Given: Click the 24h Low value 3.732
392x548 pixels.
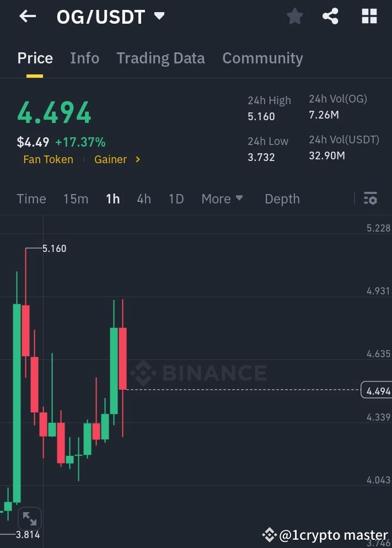Looking at the screenshot, I should (x=261, y=157).
